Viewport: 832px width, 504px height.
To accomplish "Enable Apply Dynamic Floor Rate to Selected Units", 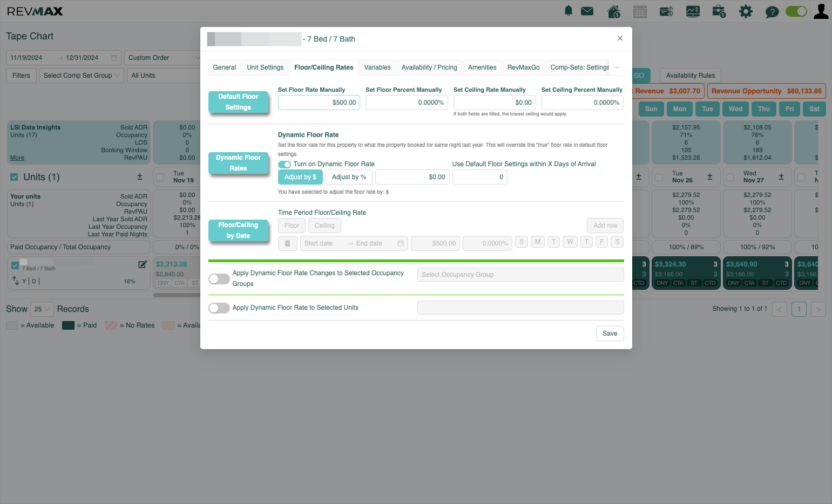I will click(219, 308).
